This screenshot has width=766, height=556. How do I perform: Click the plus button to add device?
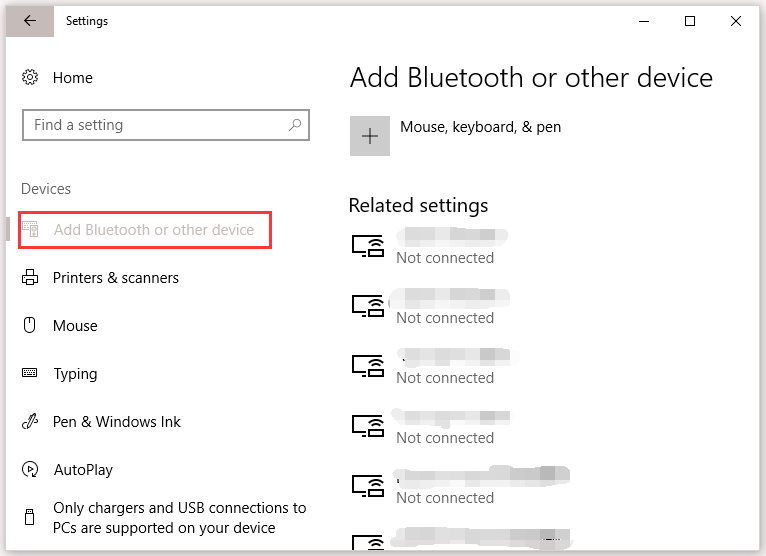point(370,136)
